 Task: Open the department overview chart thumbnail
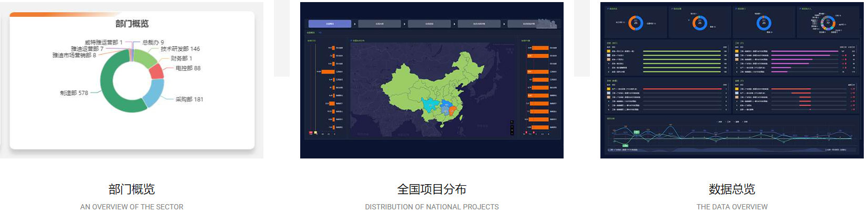coord(131,80)
